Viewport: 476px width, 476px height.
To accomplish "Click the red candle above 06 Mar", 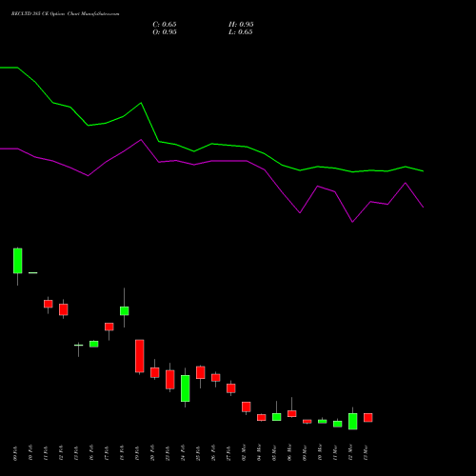I will click(x=292, y=413).
